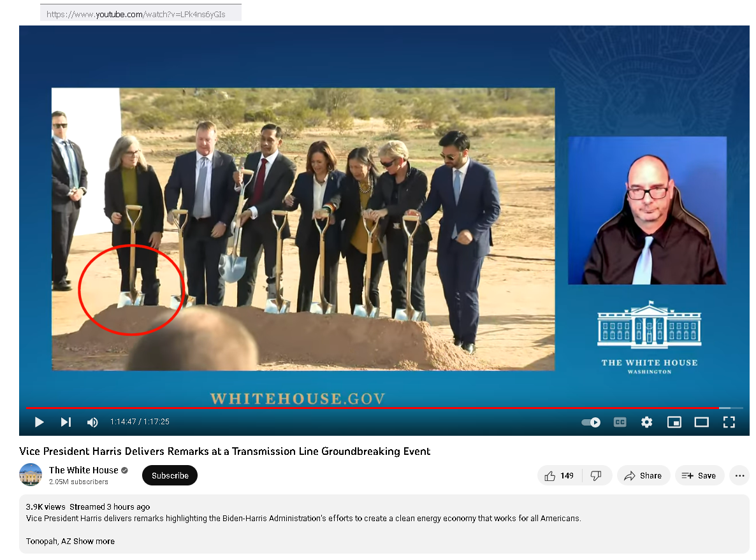Click the '2.05M subscribers' count
The height and width of the screenshot is (560, 756).
point(78,482)
